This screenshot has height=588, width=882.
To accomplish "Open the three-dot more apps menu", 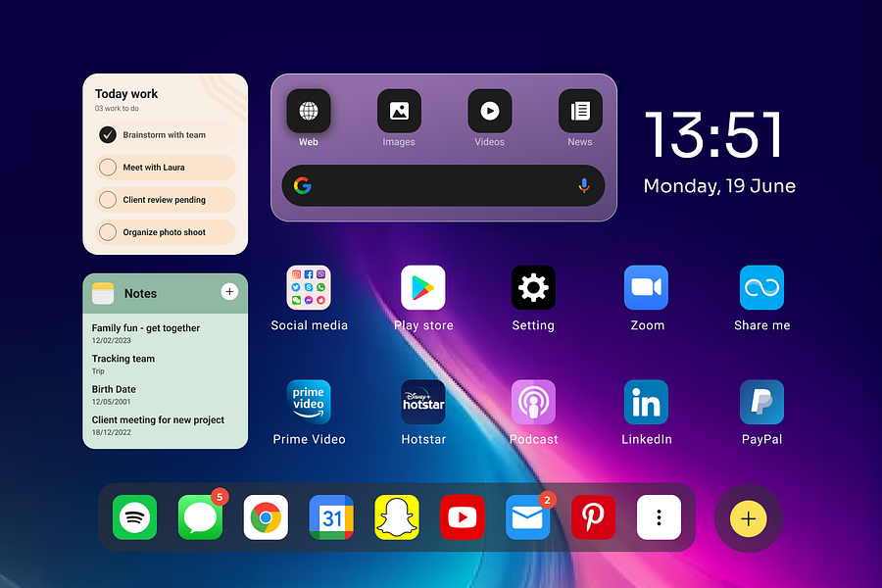I will pos(659,517).
